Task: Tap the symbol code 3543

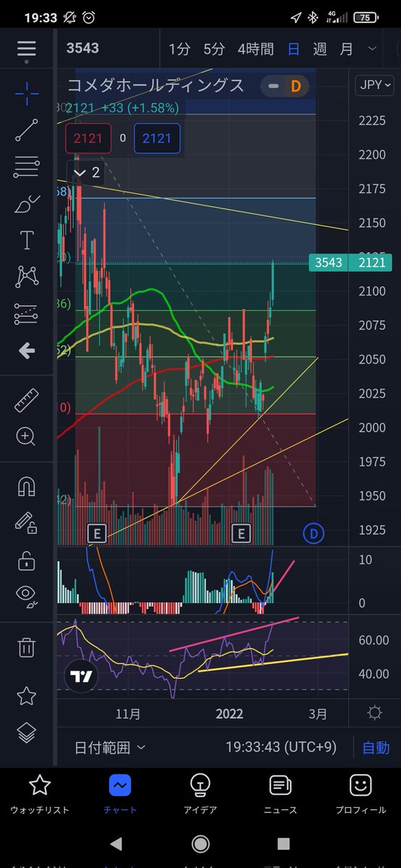Action: point(83,48)
